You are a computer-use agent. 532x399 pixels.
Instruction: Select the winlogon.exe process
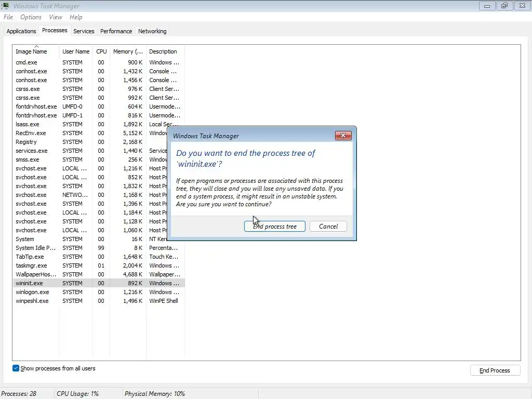99,292
